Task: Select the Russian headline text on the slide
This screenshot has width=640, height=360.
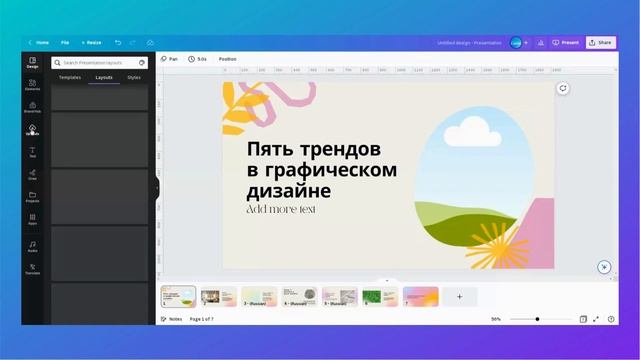Action: tap(322, 170)
